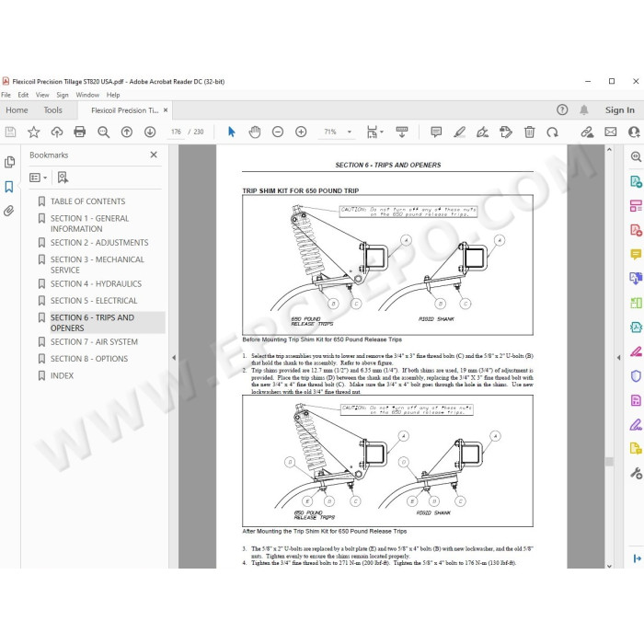The height and width of the screenshot is (644, 644).
Task: Choose the selection arrow tool
Action: 232,132
